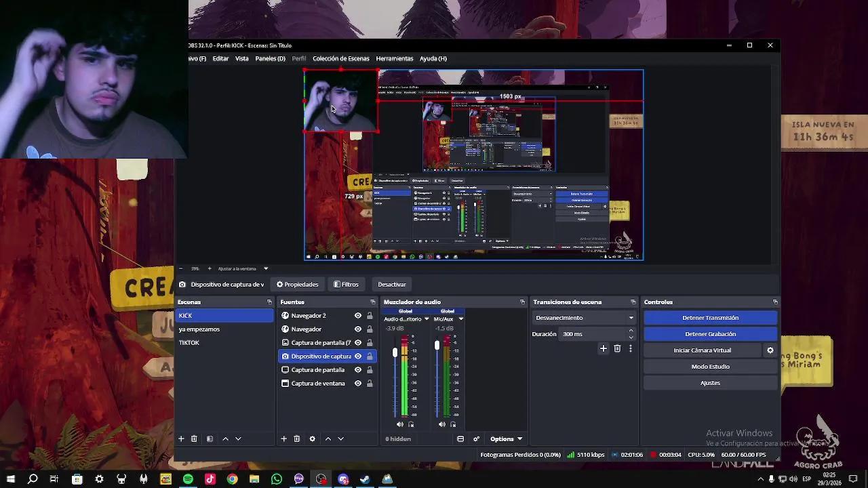Toggle visibility of Captura de ventana
This screenshot has height=488, width=868.
click(x=357, y=383)
